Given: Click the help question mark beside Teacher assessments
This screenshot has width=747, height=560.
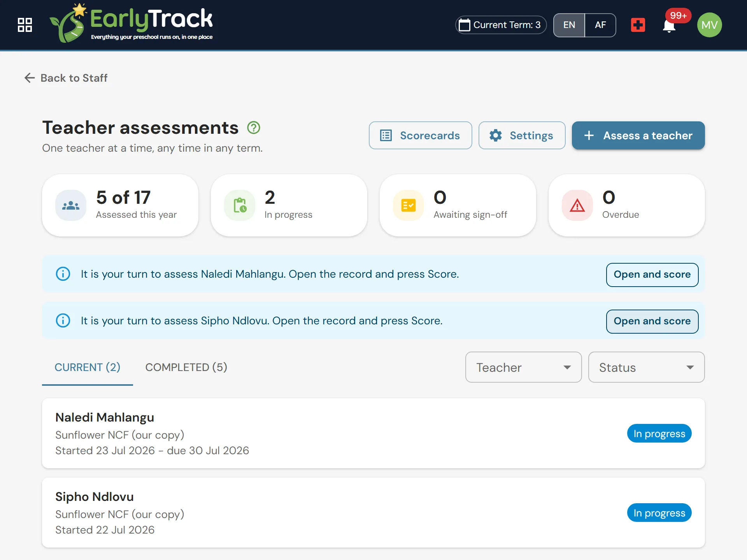Looking at the screenshot, I should coord(254,128).
